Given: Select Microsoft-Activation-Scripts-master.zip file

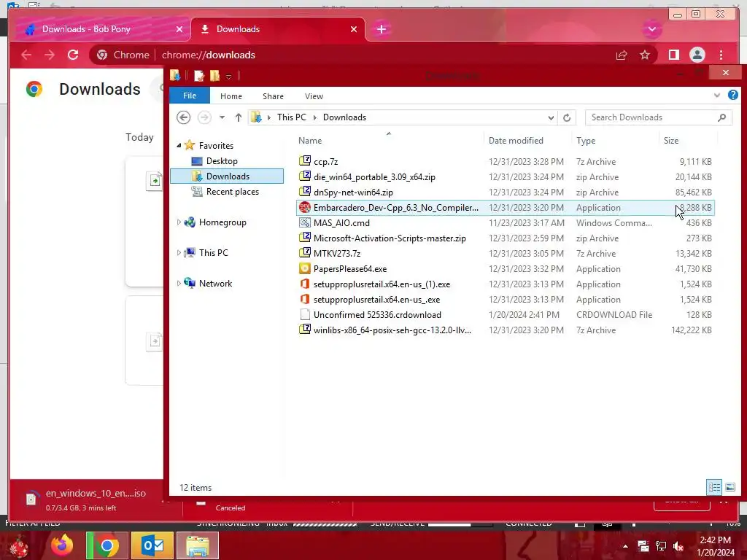Looking at the screenshot, I should pos(505,238).
